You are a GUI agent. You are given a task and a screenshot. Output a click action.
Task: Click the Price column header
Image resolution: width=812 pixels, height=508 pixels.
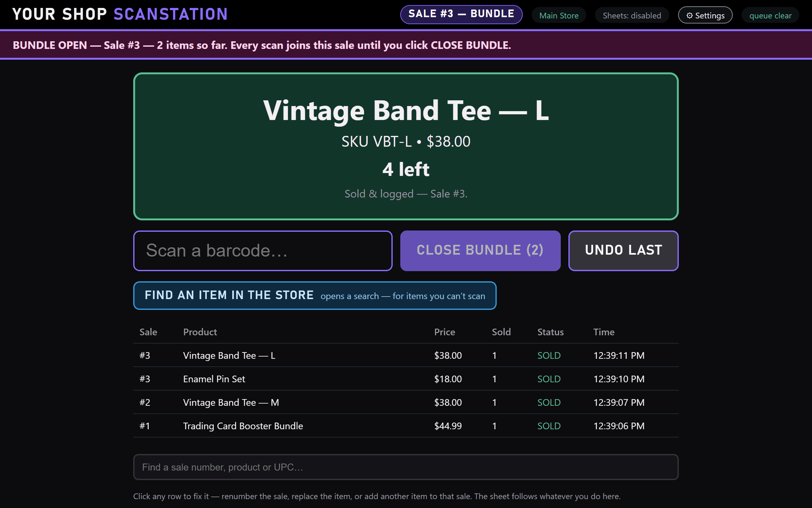445,332
